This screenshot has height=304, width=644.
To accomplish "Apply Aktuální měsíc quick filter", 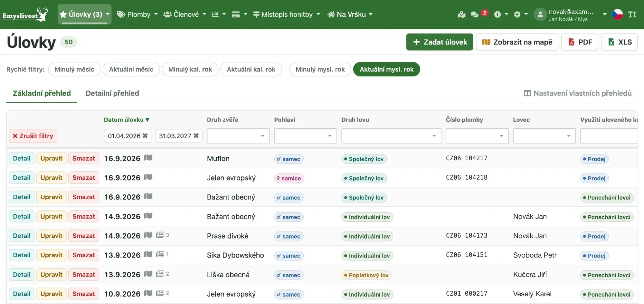I will (131, 69).
